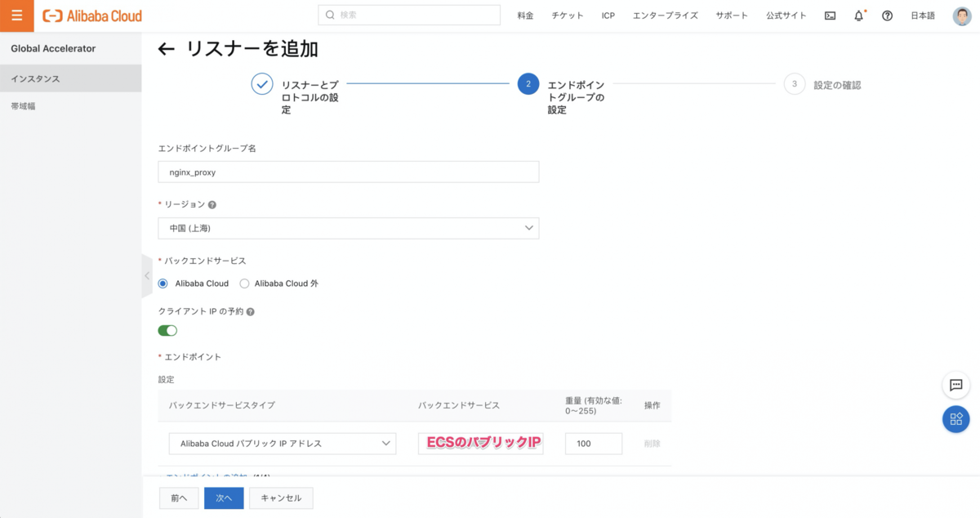Click the 重量 (有効な値: 0~255) column header
The height and width of the screenshot is (518, 980).
coord(595,405)
